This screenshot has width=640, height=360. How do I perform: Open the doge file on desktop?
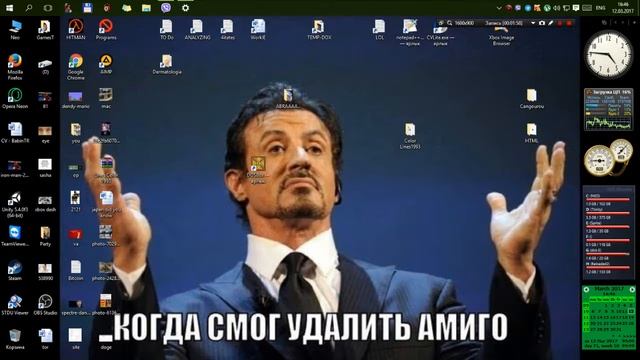[106, 341]
